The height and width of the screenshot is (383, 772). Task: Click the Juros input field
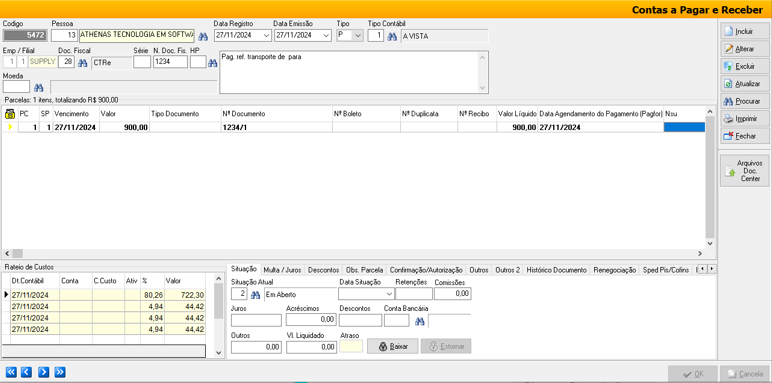(256, 320)
